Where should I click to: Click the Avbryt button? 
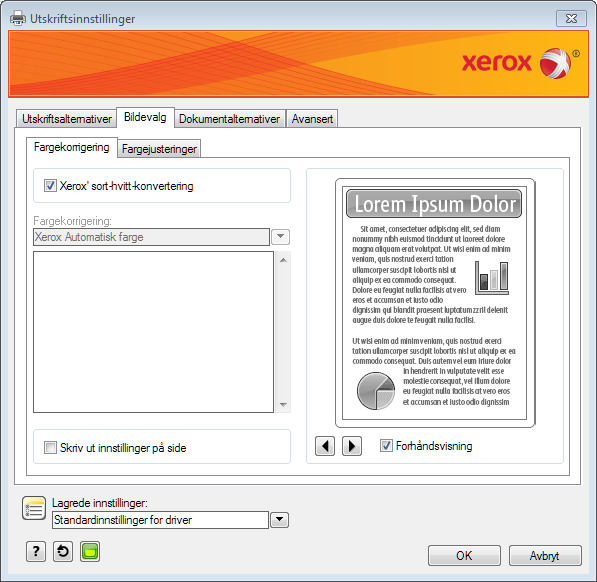(545, 555)
